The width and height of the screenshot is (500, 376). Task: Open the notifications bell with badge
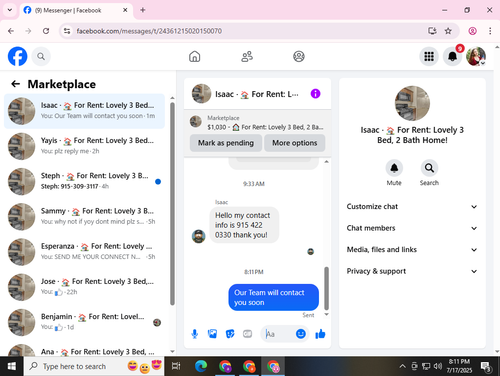[x=453, y=56]
